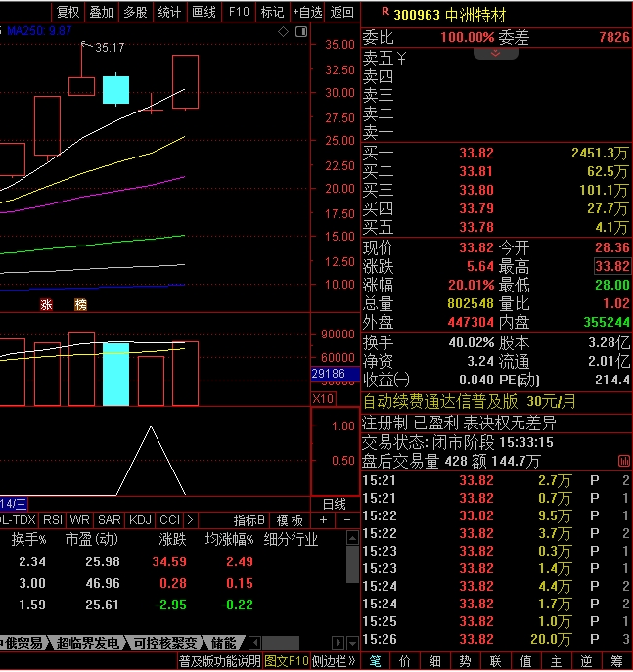
Task: Click the red chart icon beside 盘后交易量
Action: (624, 461)
